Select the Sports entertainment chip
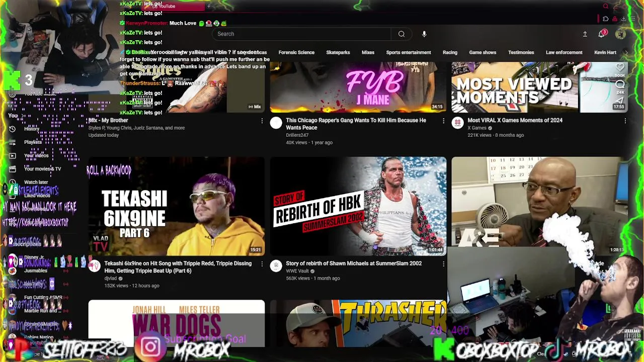 [x=409, y=52]
